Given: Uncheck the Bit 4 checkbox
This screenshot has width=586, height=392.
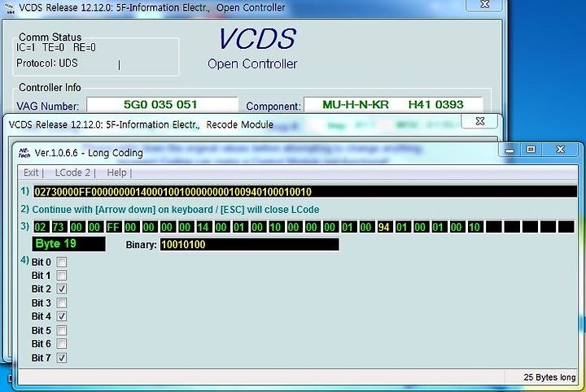Looking at the screenshot, I should click(x=62, y=316).
